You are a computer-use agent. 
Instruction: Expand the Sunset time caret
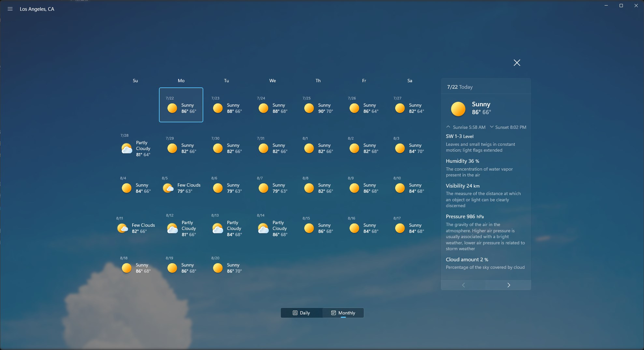pyautogui.click(x=492, y=127)
